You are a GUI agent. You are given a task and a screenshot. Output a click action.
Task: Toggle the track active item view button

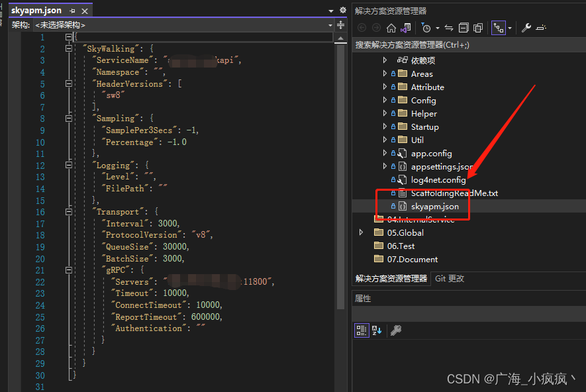pos(499,28)
